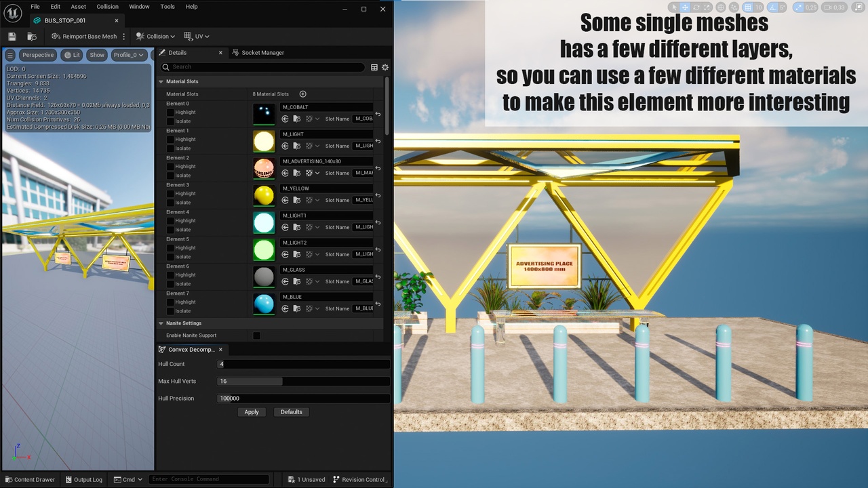
Task: Browse to M_GLASS material in Content Browser
Action: (x=297, y=281)
